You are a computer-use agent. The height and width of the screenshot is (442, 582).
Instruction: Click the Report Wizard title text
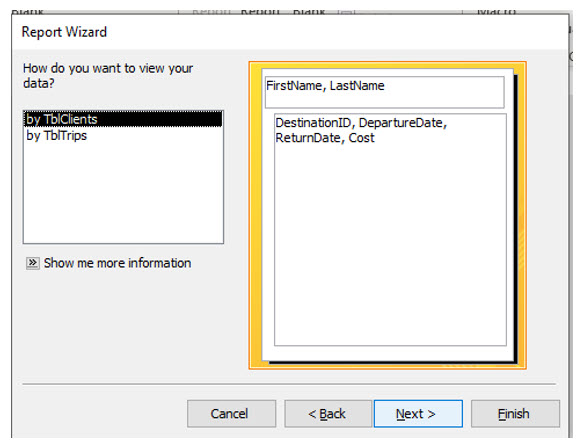click(64, 32)
